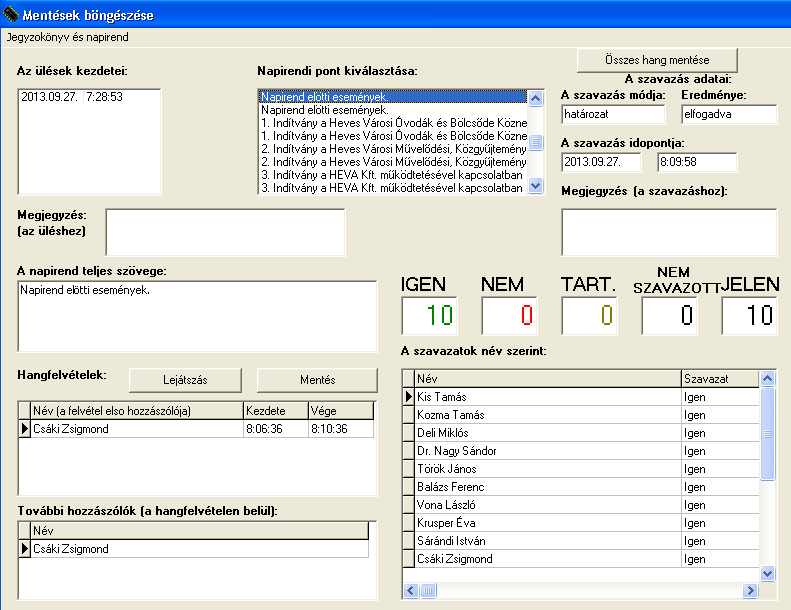Click the Összes hang mentése button

pos(657,60)
